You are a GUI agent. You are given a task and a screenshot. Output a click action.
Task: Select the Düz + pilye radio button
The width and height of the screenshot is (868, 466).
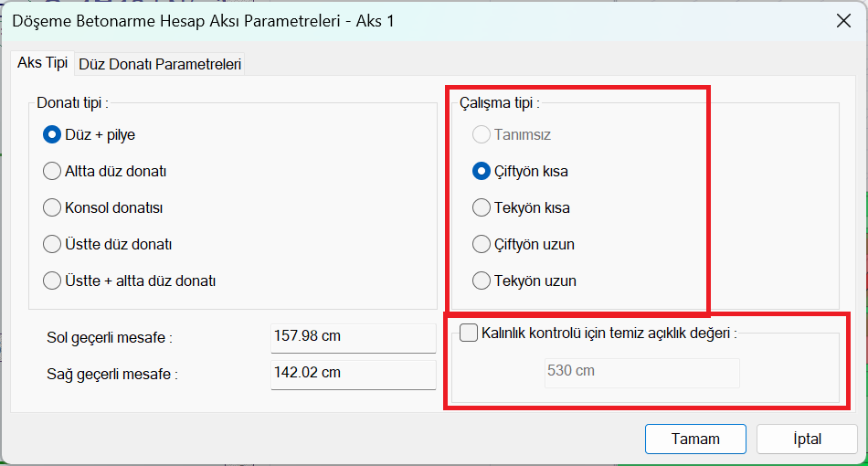[x=52, y=134]
